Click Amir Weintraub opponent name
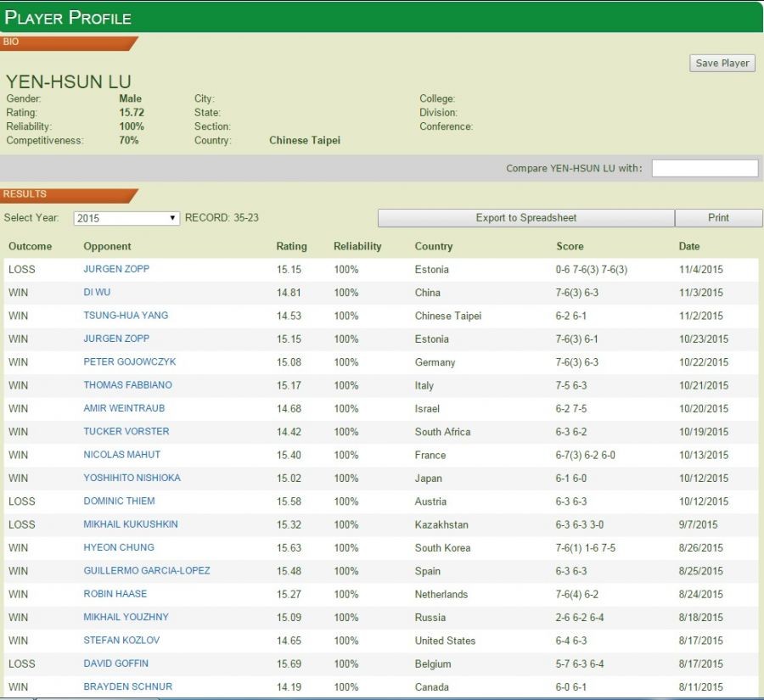The height and width of the screenshot is (700, 764). click(x=123, y=408)
